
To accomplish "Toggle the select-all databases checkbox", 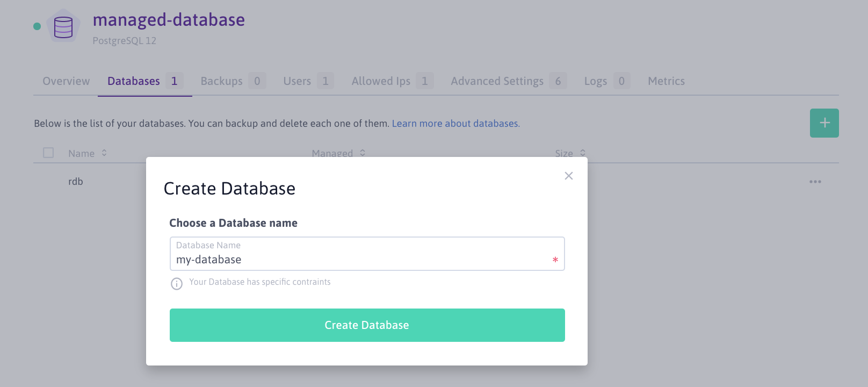I will (x=48, y=153).
